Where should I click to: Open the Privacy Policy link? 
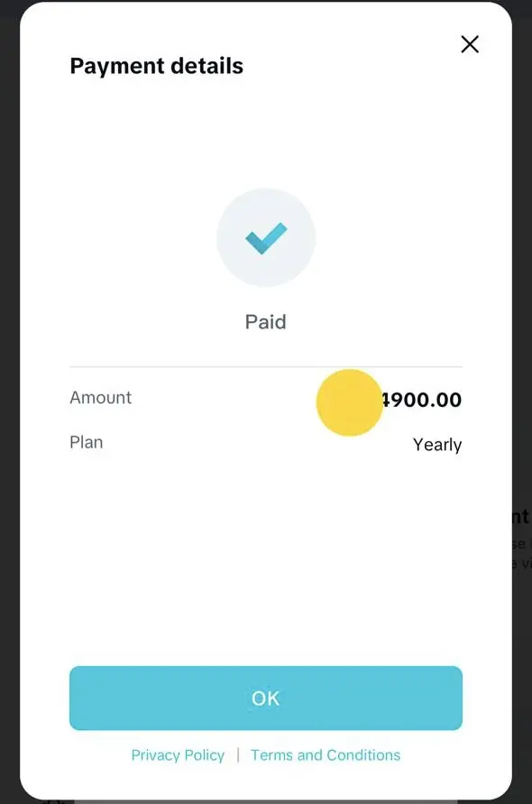pos(178,755)
